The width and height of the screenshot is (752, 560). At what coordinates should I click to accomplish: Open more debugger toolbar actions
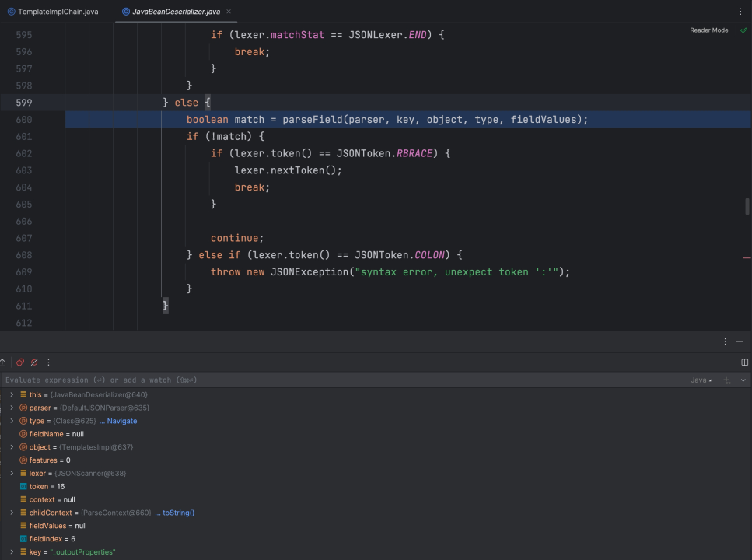point(49,362)
